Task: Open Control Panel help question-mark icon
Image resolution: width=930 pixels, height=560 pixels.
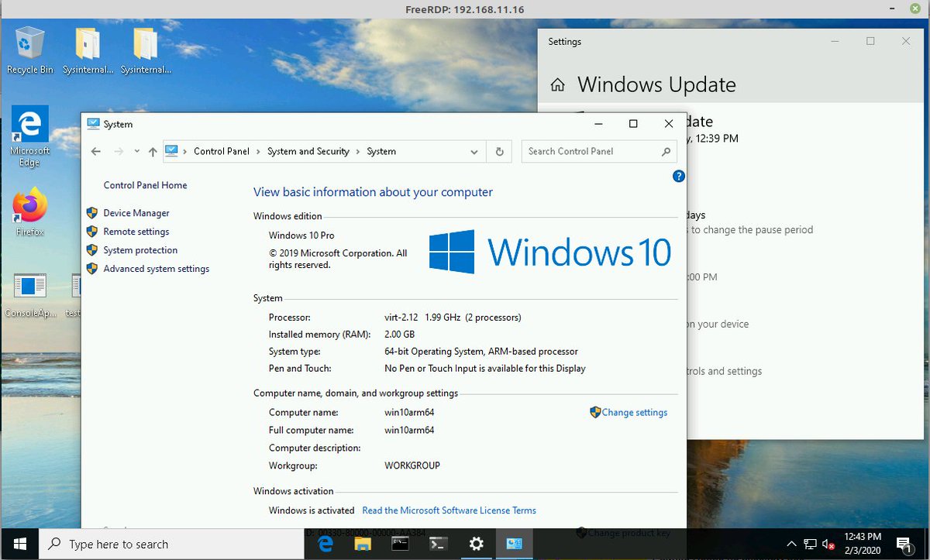Action: 679,177
